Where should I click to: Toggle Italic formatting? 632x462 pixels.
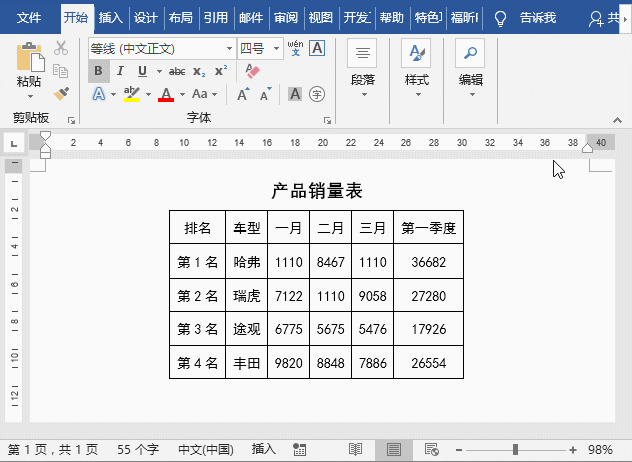tap(120, 71)
